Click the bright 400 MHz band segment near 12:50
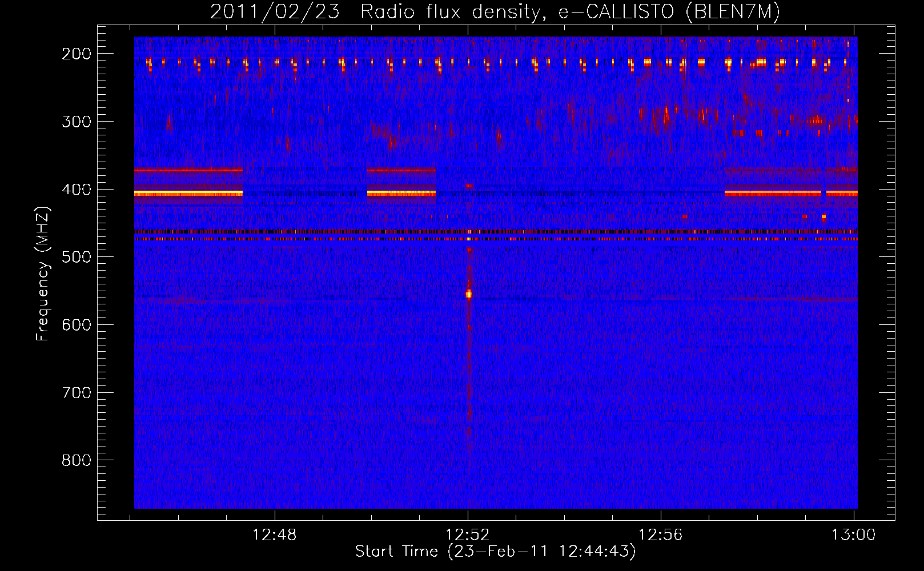Screen dimensions: 924x571 (x=401, y=194)
